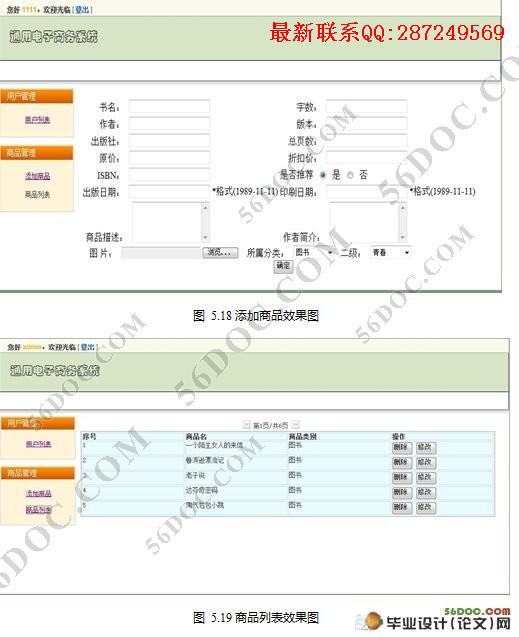Click down arrow of 商品描述 scrollbar
The width and height of the screenshot is (519, 637).
[x=205, y=237]
